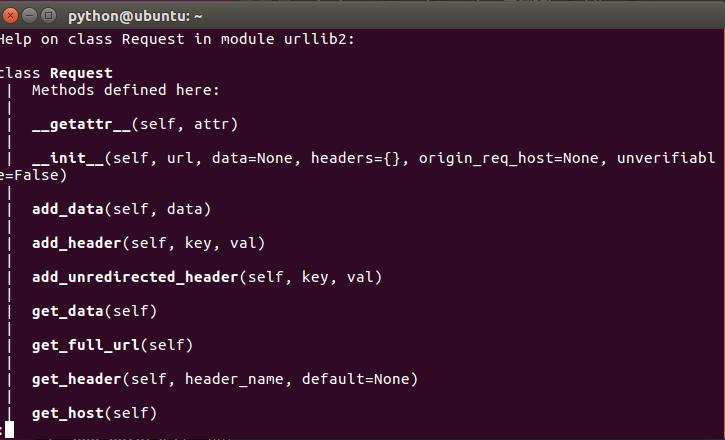The height and width of the screenshot is (440, 725).
Task: Click the pager prompt cursor at bottom
Action: coord(9,431)
